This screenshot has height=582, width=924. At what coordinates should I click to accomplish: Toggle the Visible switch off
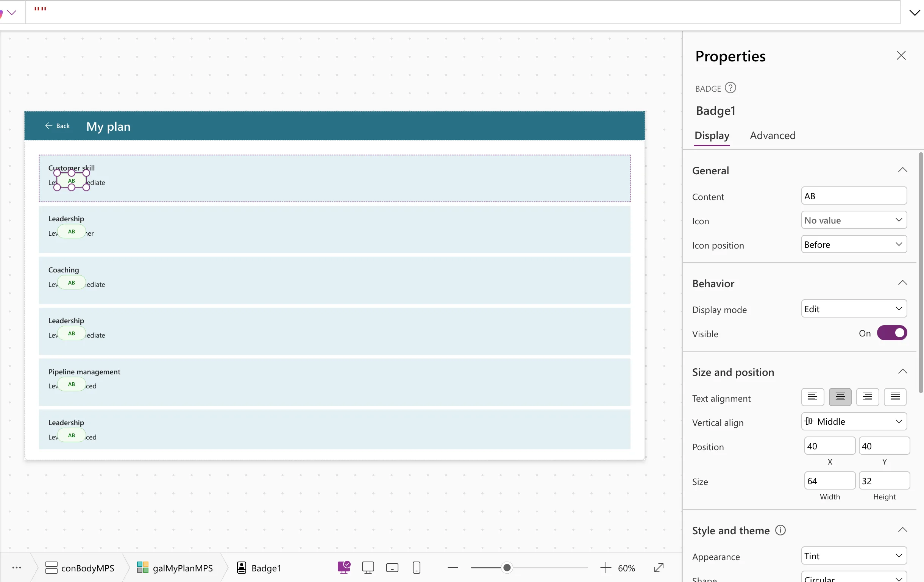pos(892,333)
